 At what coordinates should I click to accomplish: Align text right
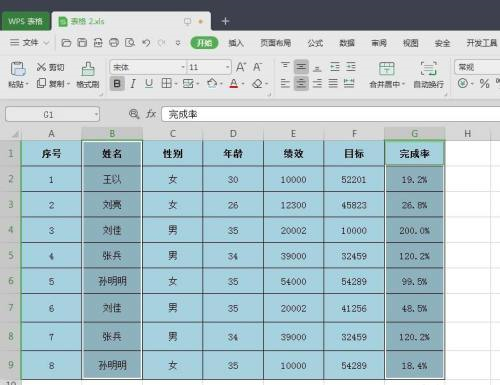(317, 83)
